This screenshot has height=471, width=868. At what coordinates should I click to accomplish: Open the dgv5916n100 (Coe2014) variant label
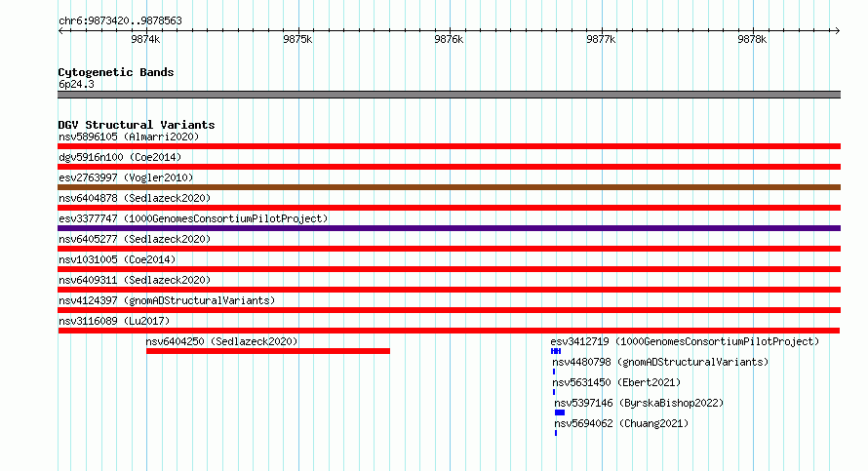point(120,157)
